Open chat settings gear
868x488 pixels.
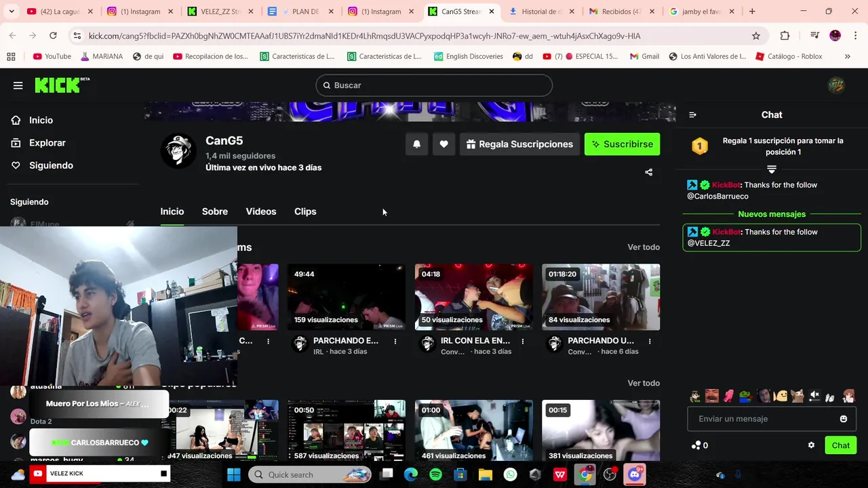pos(811,445)
